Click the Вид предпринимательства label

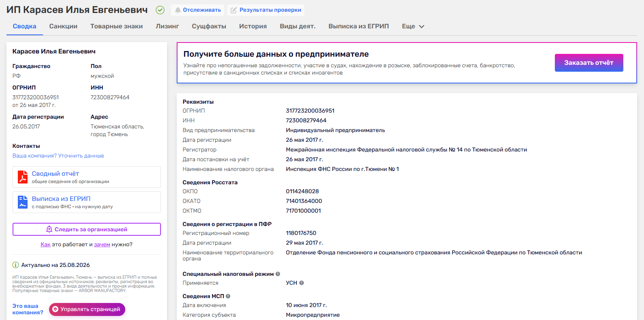pos(218,130)
